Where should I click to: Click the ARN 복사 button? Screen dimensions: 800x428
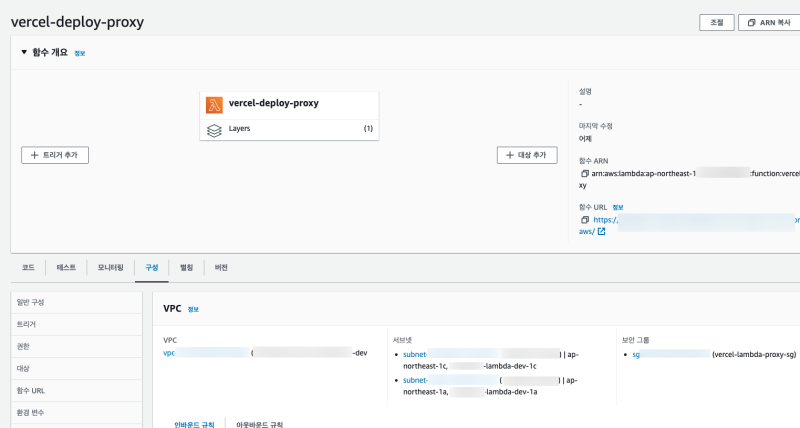pyautogui.click(x=769, y=22)
